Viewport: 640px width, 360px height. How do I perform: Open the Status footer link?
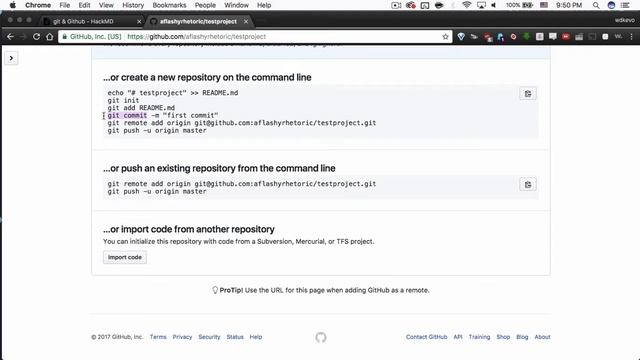tap(235, 337)
